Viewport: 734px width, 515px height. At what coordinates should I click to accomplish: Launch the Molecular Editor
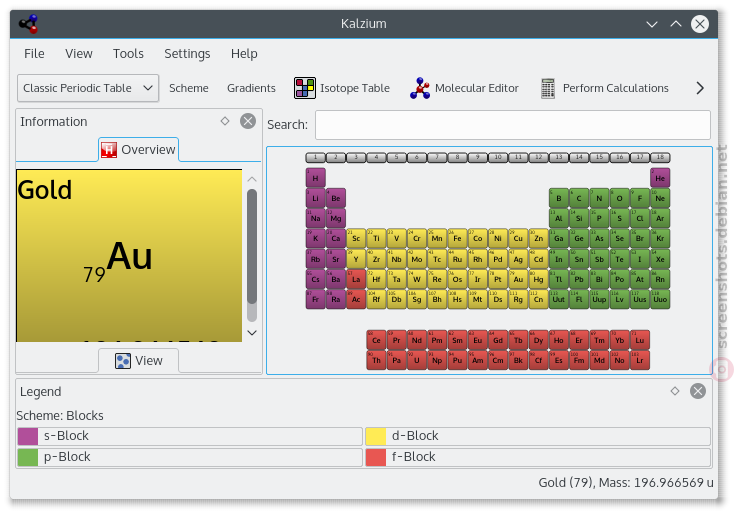(x=464, y=88)
